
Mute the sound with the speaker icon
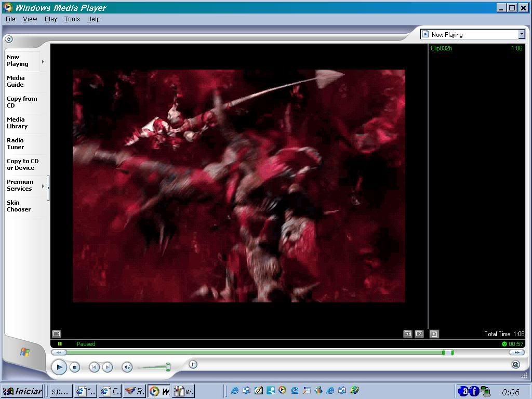[x=127, y=367]
